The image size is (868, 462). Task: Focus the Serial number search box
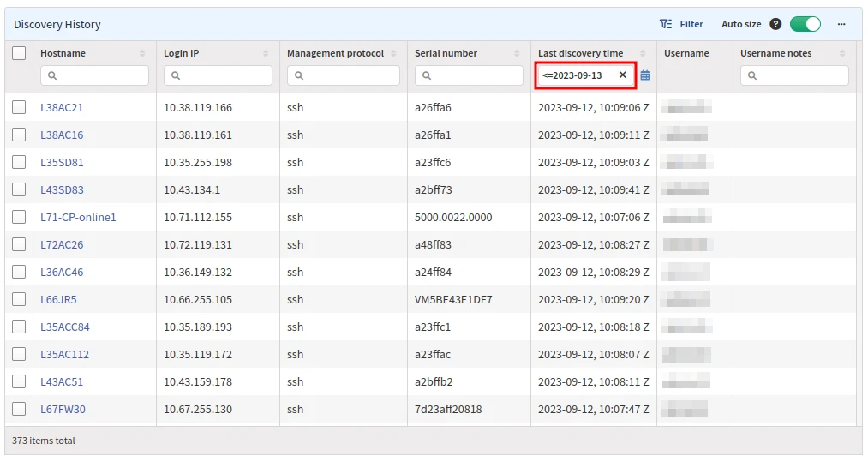point(476,75)
